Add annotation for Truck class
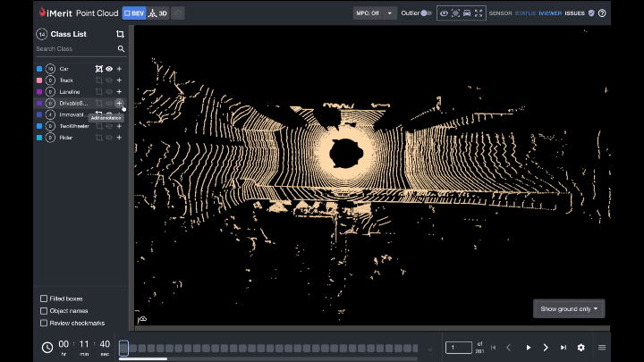Screen dimensions: 644x362 pos(119,80)
